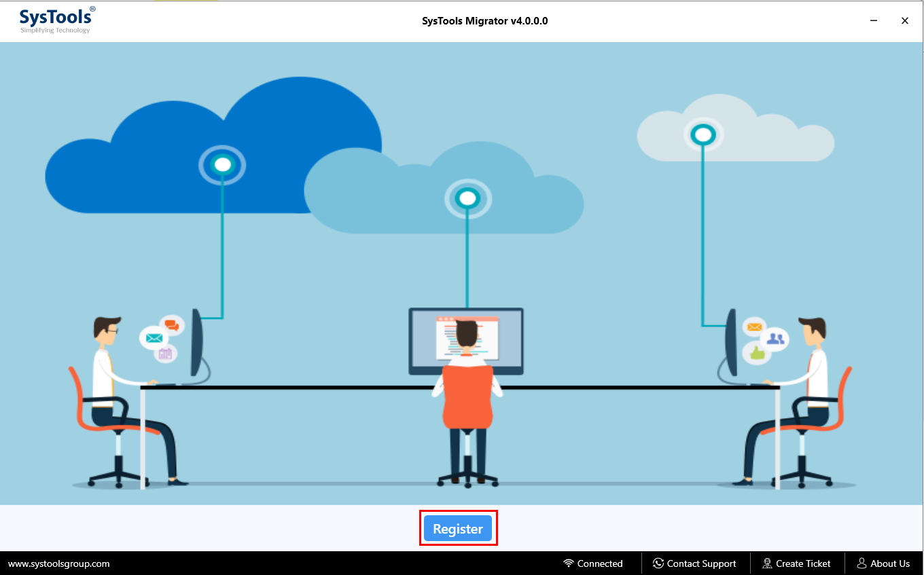Click the SysTools logo
This screenshot has height=575, width=924.
pos(57,20)
